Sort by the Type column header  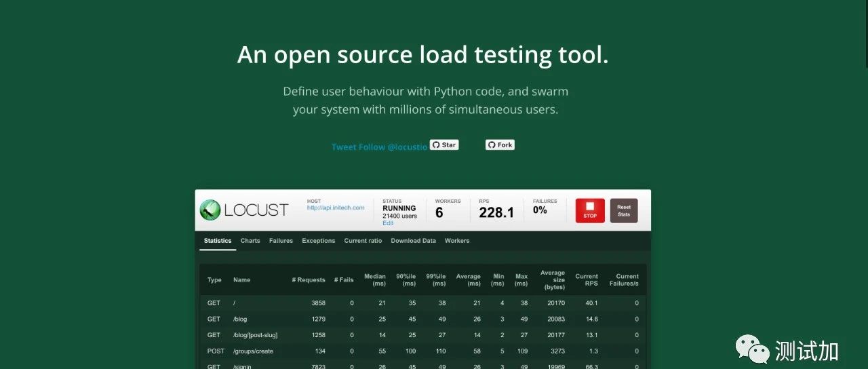click(x=214, y=280)
